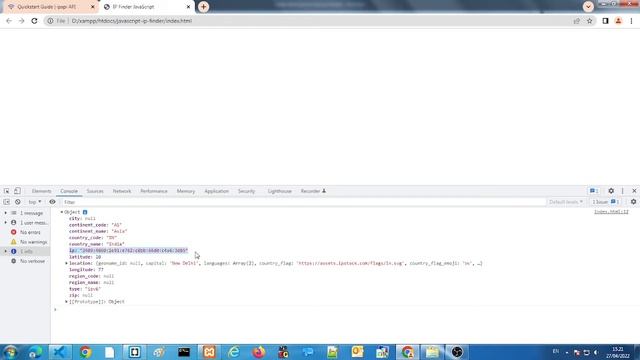Click the type "ipv6" property line
The width and height of the screenshot is (640, 360).
pyautogui.click(x=85, y=289)
